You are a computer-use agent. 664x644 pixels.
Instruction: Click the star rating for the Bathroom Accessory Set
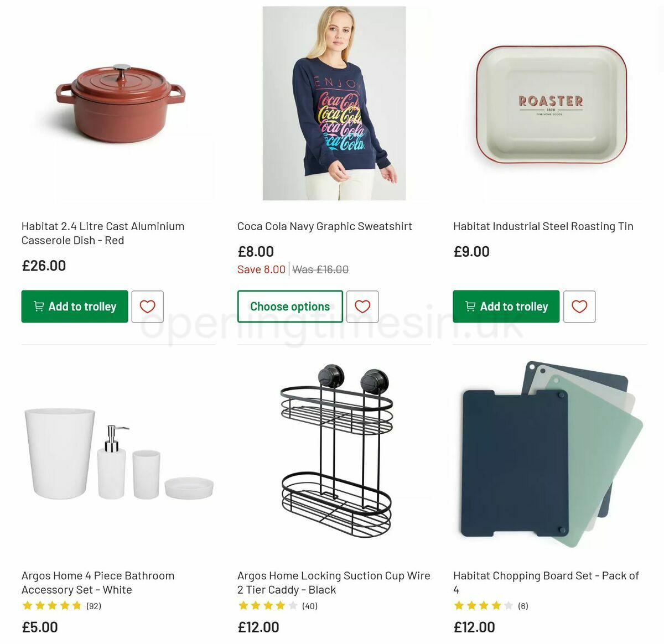pos(51,605)
